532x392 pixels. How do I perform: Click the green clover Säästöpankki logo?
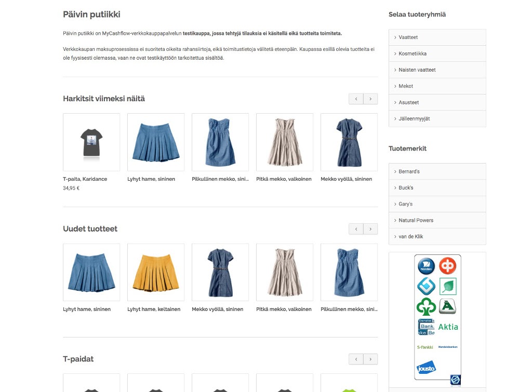pyautogui.click(x=426, y=306)
